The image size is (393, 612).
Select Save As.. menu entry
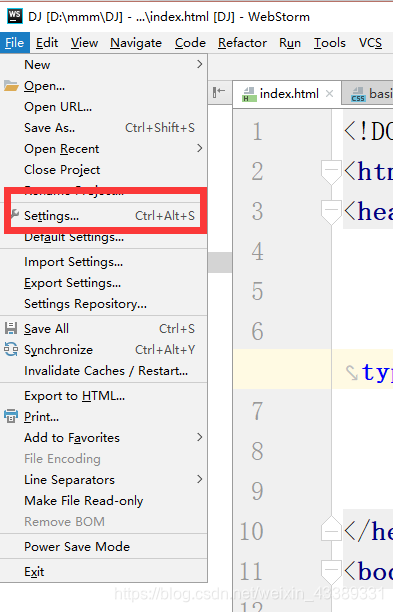click(x=103, y=128)
